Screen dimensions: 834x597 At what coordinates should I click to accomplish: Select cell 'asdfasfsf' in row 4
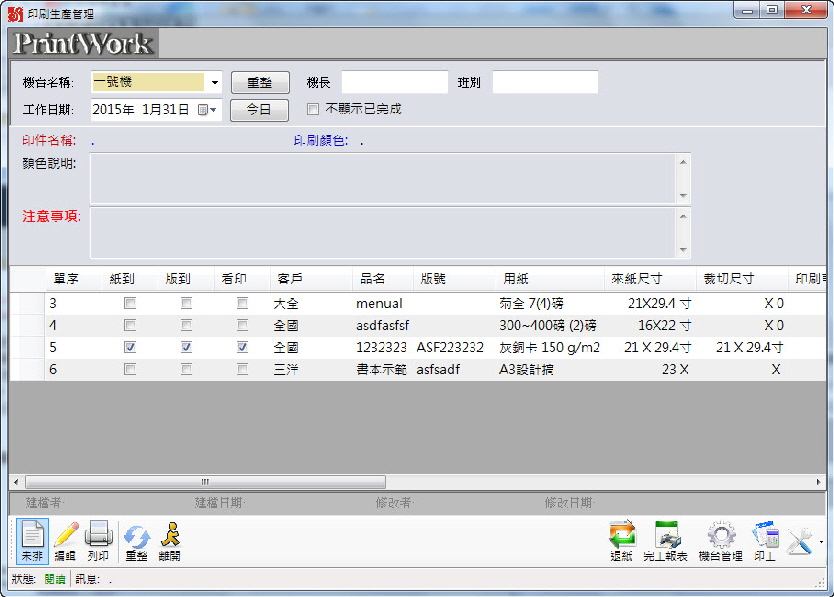(x=382, y=325)
